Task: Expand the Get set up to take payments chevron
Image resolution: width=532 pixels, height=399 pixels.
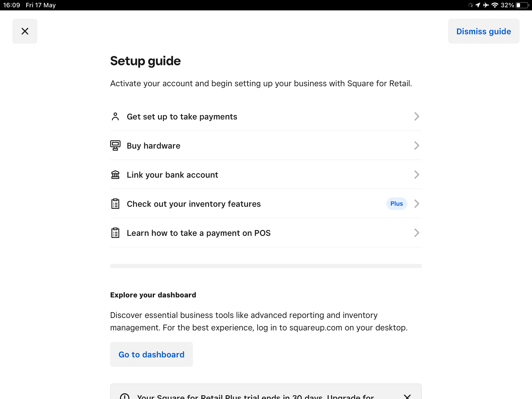Action: coord(417,117)
